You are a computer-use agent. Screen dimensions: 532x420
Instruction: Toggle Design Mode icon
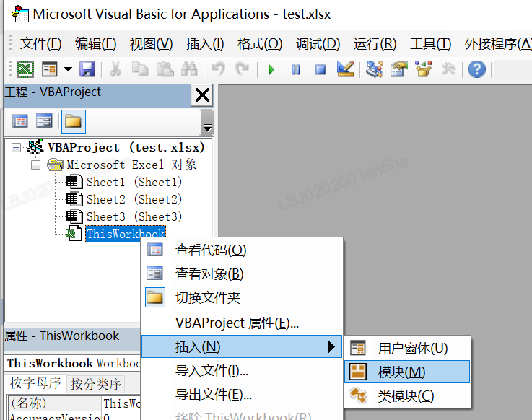[x=345, y=69]
